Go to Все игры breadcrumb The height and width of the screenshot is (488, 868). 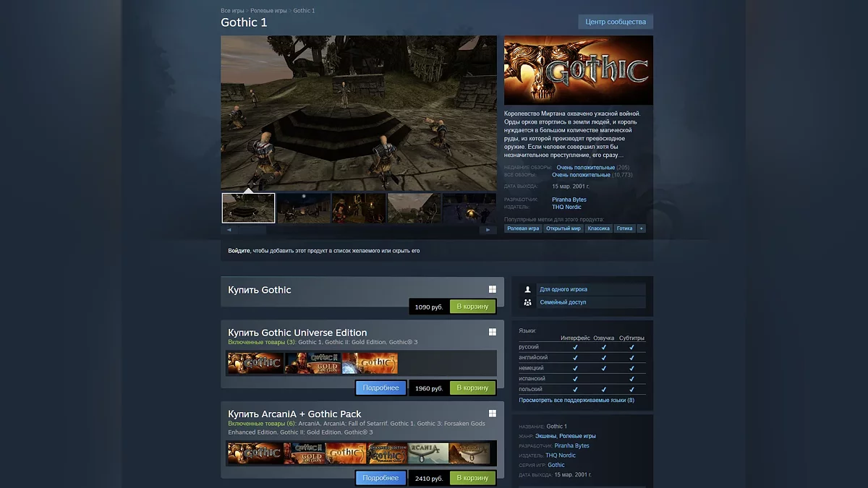(232, 11)
